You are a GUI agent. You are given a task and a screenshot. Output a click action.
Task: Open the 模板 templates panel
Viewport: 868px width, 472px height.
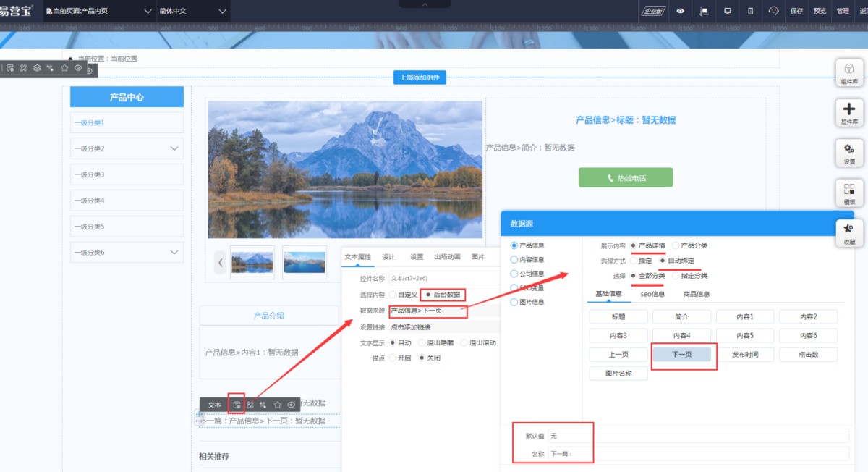tap(849, 193)
